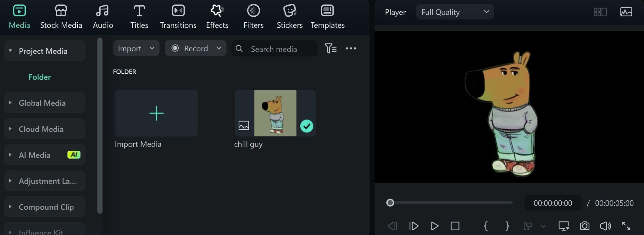Open the Filters tab
Screen dimensions: 644x235
click(x=253, y=17)
